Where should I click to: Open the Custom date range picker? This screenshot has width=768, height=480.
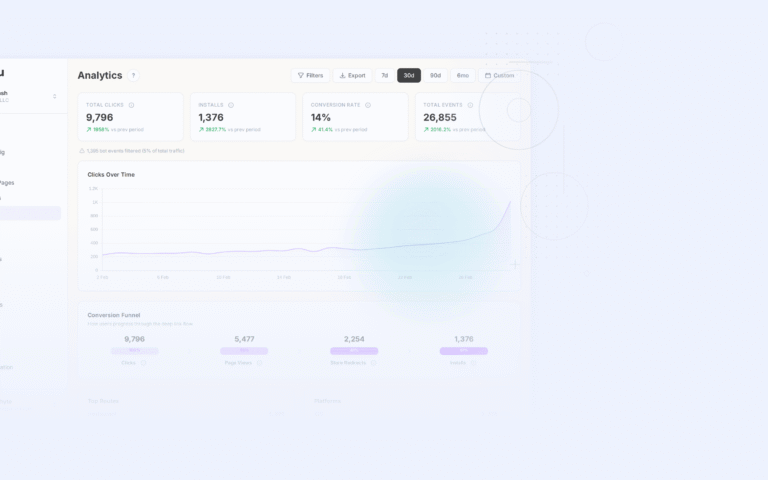(499, 75)
